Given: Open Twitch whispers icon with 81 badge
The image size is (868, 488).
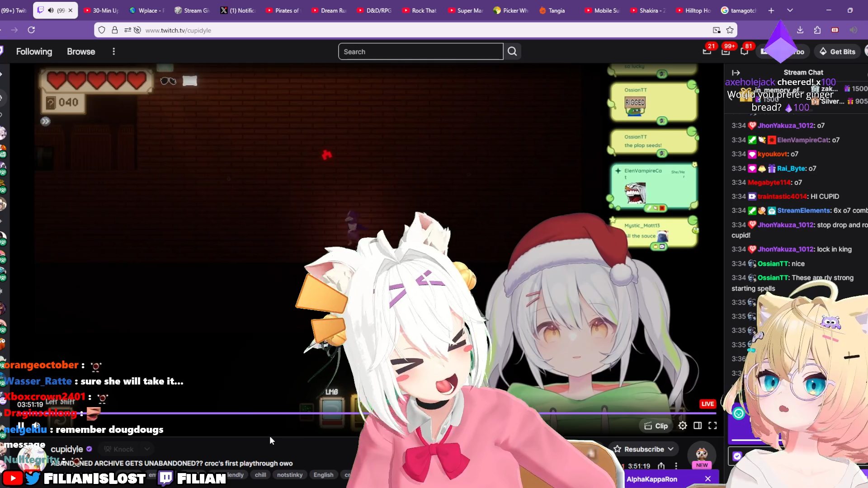Looking at the screenshot, I should click(x=744, y=52).
